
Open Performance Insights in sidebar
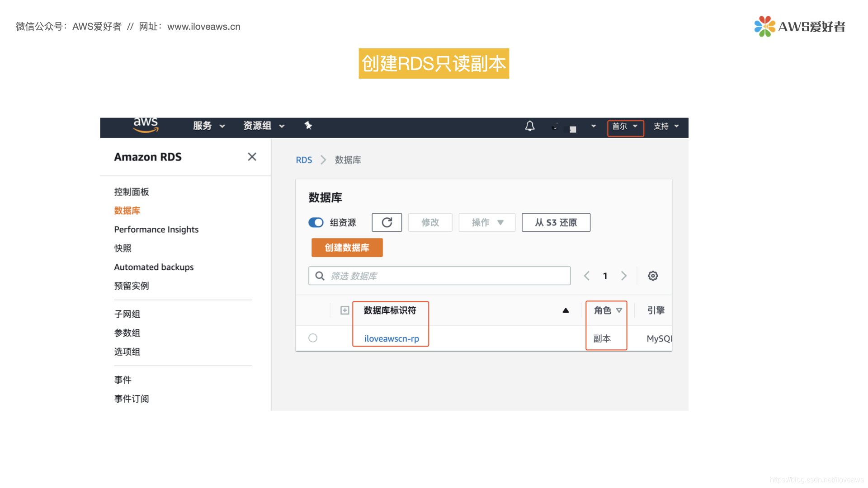pyautogui.click(x=156, y=230)
